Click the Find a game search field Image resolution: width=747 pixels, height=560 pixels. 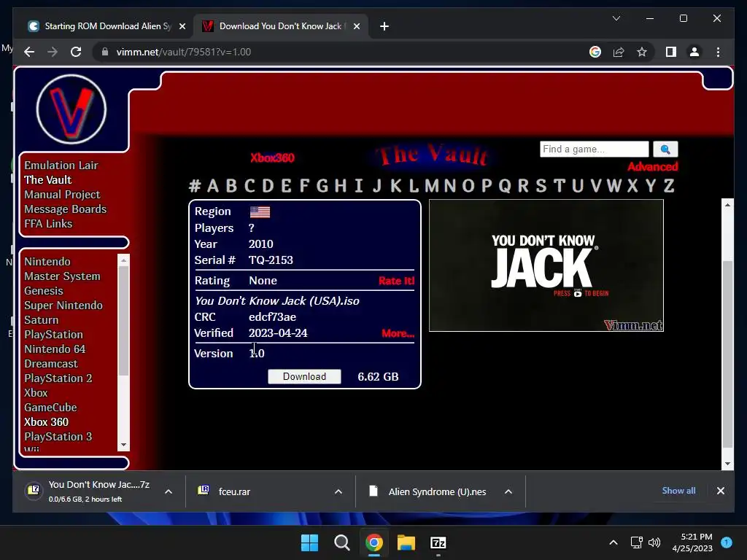coord(594,149)
